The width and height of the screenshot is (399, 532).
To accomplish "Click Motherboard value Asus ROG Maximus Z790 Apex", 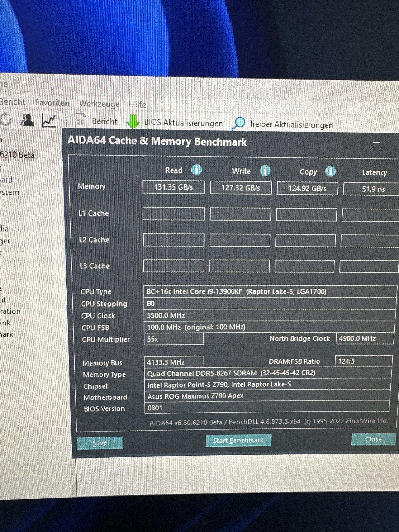I will point(267,396).
